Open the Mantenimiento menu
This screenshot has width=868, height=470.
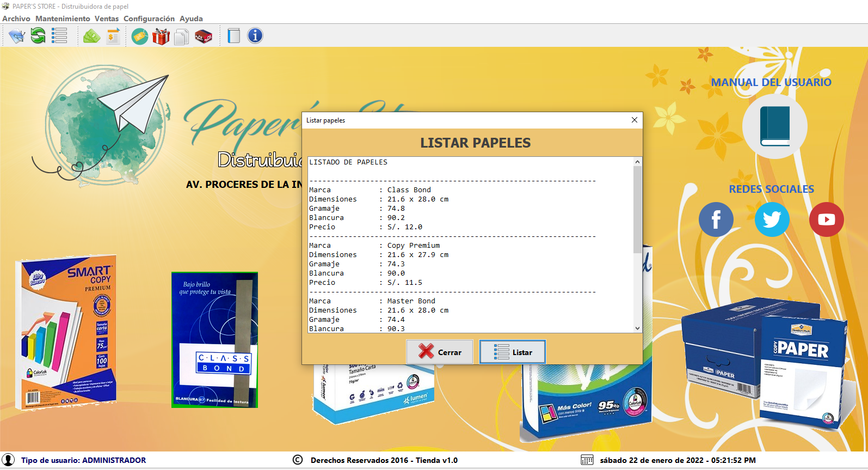(x=63, y=19)
